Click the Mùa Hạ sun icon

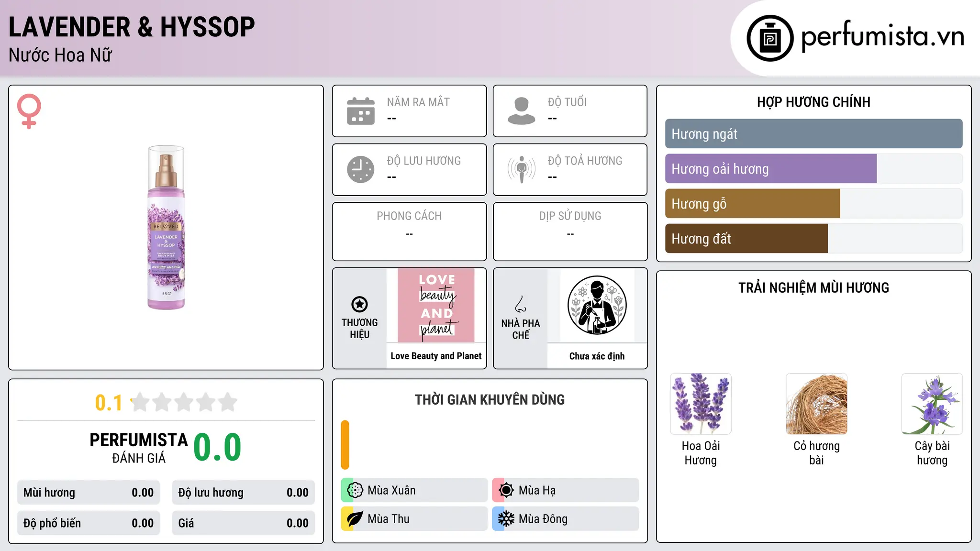tap(506, 490)
